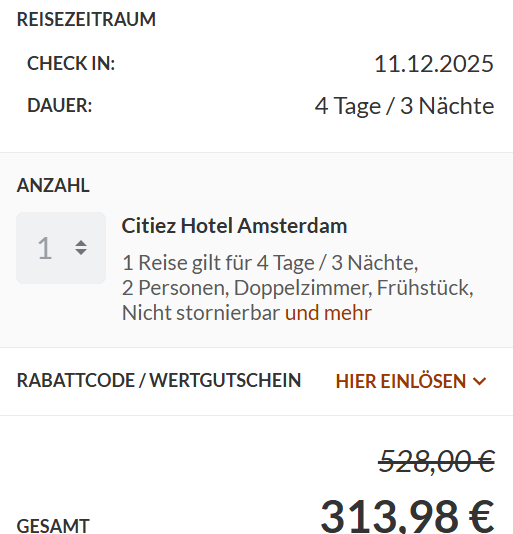This screenshot has height=534, width=513.
Task: Open the quantity selector showing 1
Action: point(61,248)
